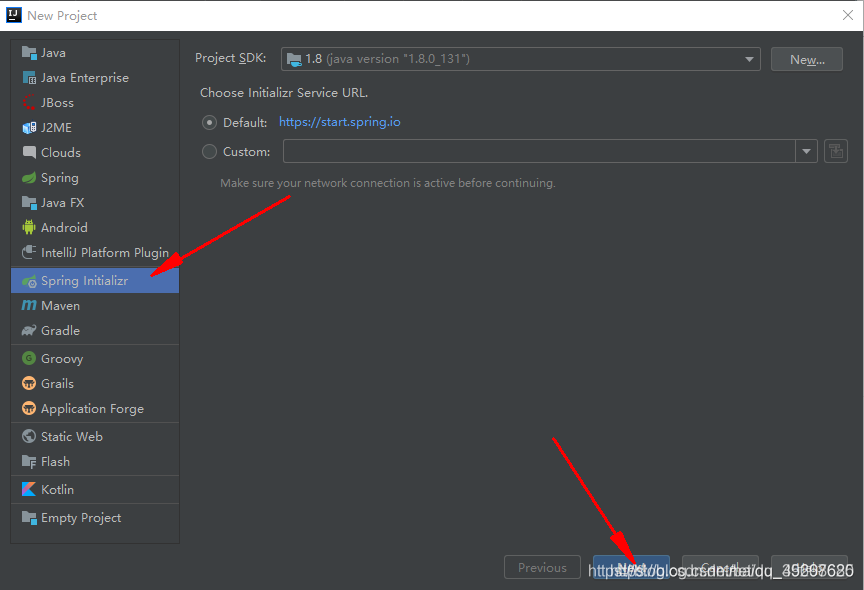This screenshot has width=864, height=590.
Task: Pick the JBoss project icon
Action: coord(29,102)
